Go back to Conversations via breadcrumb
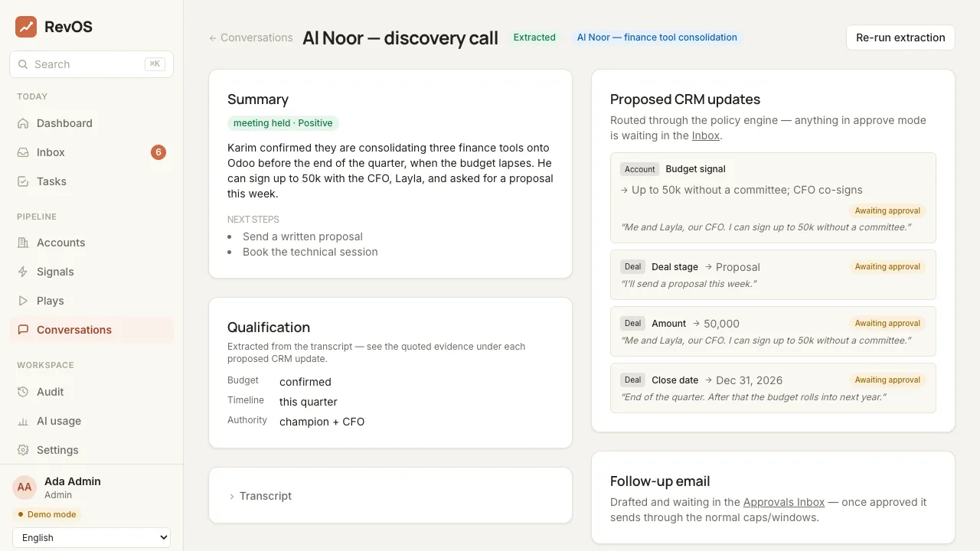Screen dimensions: 980x551 [251, 37]
